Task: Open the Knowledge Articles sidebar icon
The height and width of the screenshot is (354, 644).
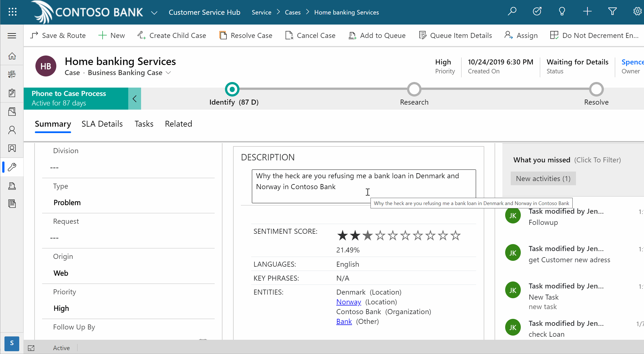Action: pyautogui.click(x=12, y=204)
